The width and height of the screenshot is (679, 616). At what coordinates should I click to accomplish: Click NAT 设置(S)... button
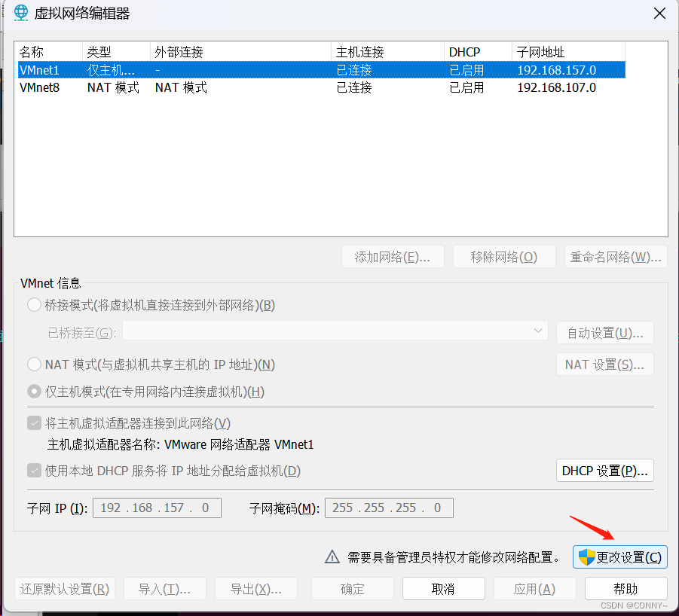coord(604,364)
